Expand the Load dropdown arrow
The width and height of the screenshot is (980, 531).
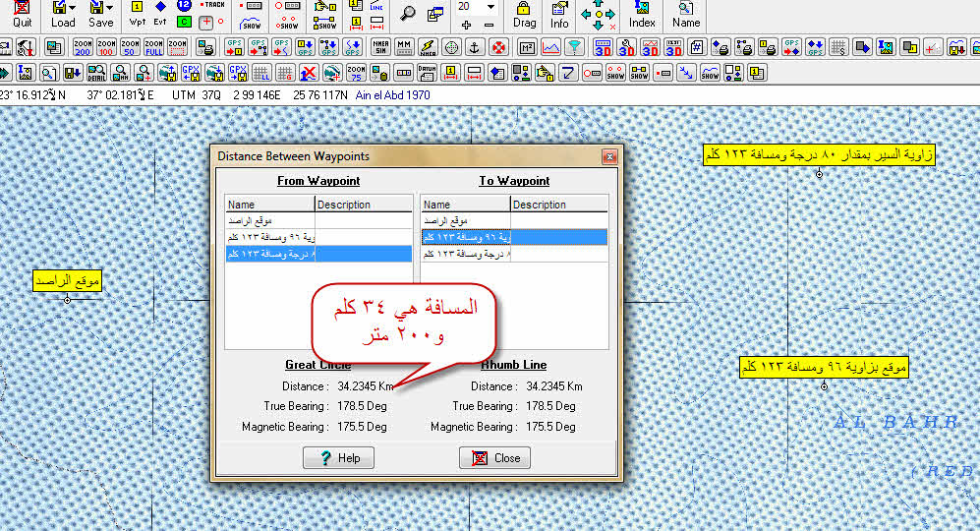(72, 8)
